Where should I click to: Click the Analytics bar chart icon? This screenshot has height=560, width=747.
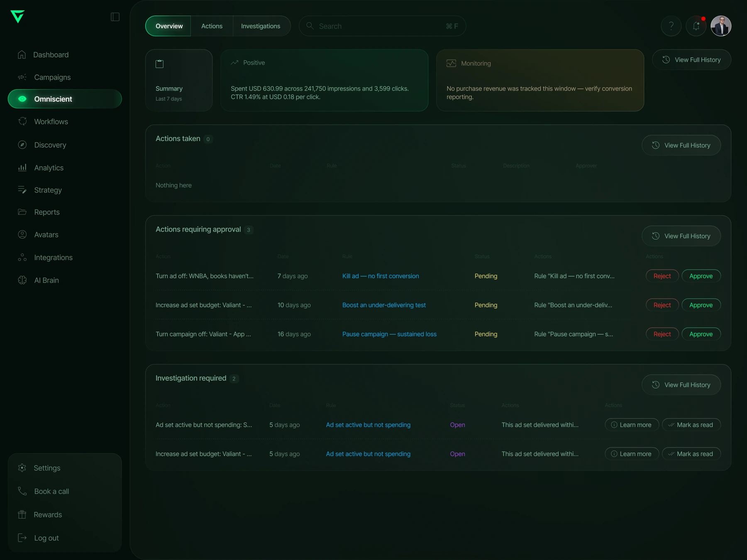click(x=22, y=168)
